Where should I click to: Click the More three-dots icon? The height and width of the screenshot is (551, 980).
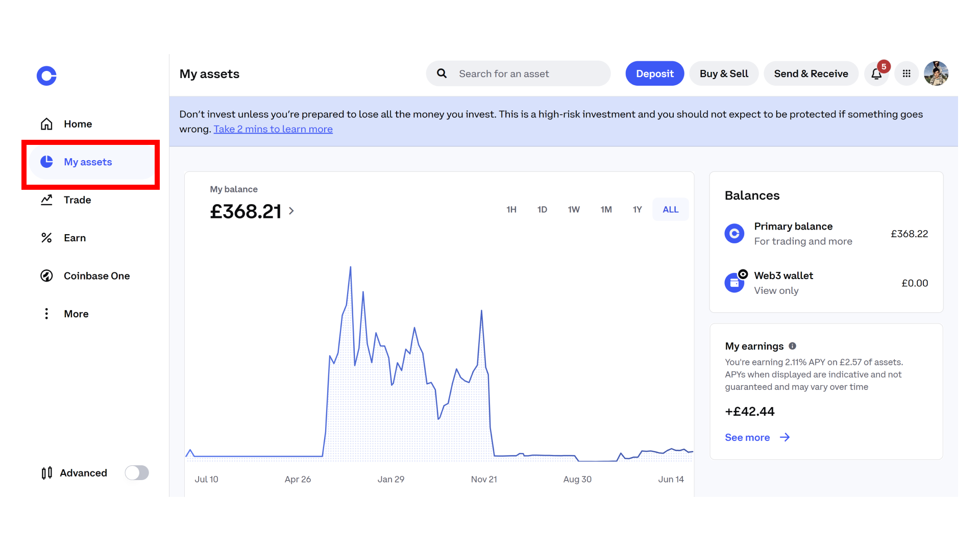46,314
